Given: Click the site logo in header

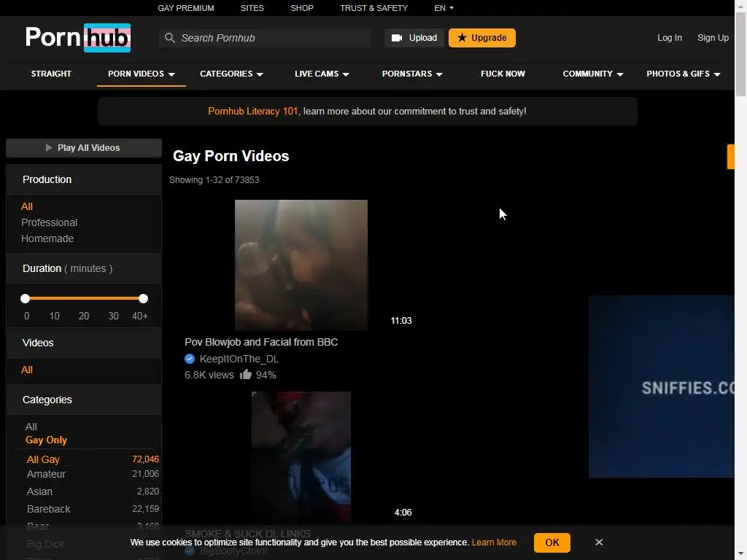Looking at the screenshot, I should pos(78,38).
